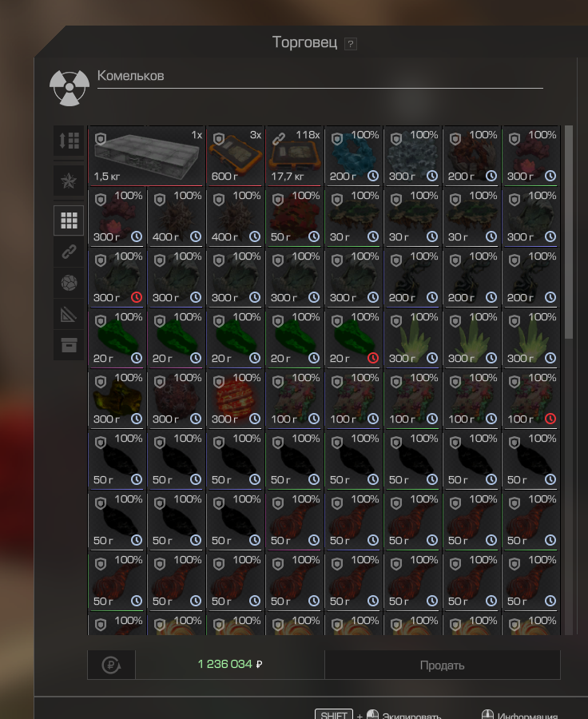Click the 118x quantity label
Image resolution: width=588 pixels, height=719 pixels.
tap(308, 135)
